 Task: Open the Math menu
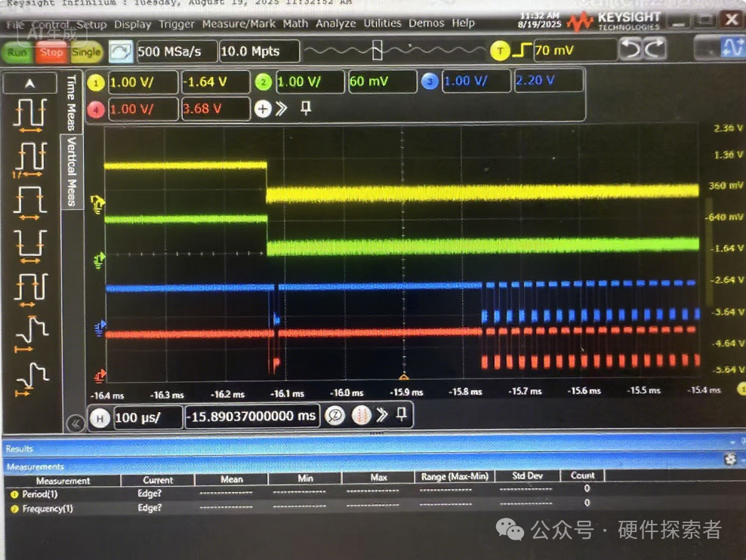pyautogui.click(x=295, y=23)
